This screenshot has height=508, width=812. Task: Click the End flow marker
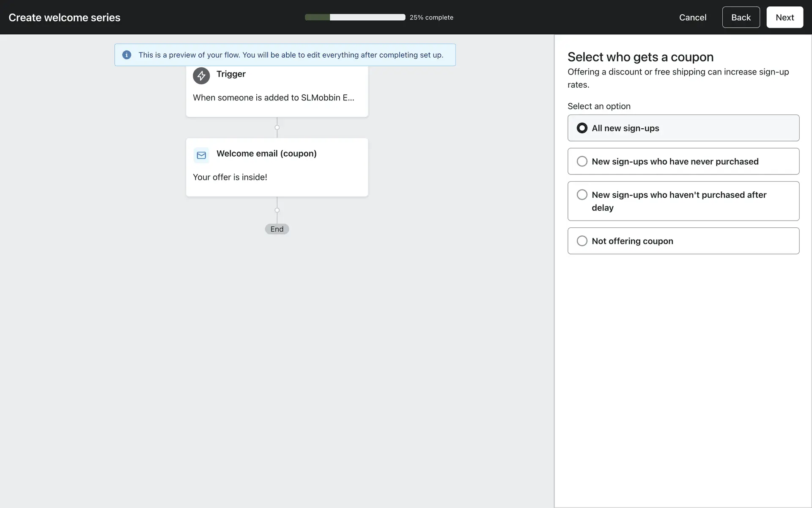click(277, 229)
